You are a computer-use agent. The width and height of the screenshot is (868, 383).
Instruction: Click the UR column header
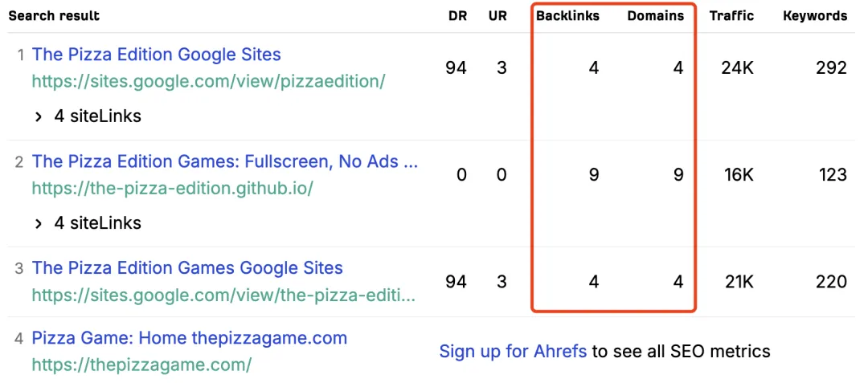click(497, 15)
